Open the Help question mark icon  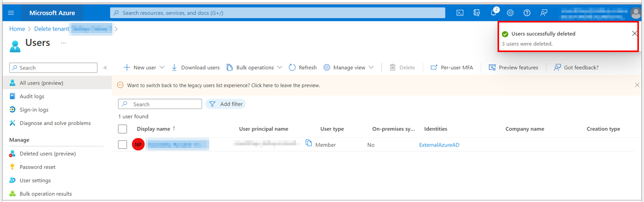[527, 13]
